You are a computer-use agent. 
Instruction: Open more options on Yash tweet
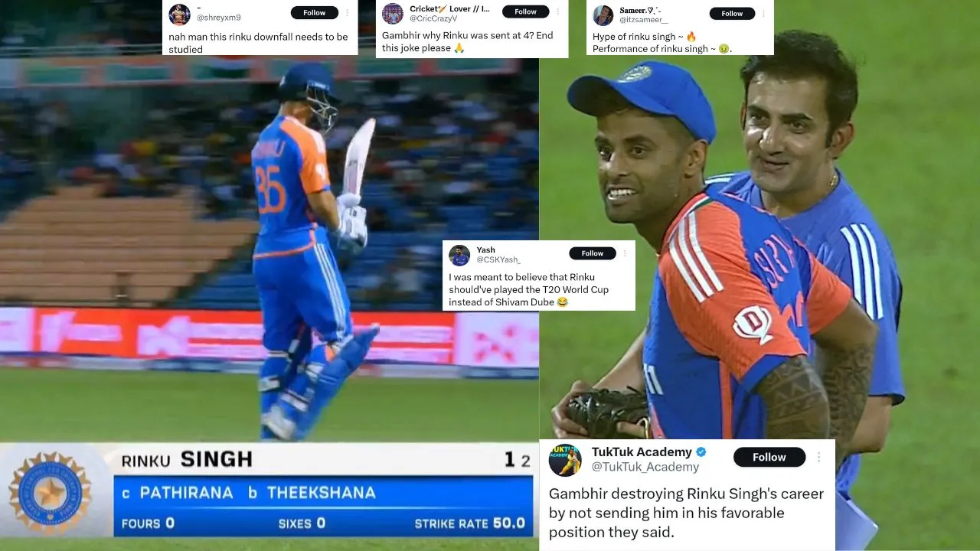(625, 253)
